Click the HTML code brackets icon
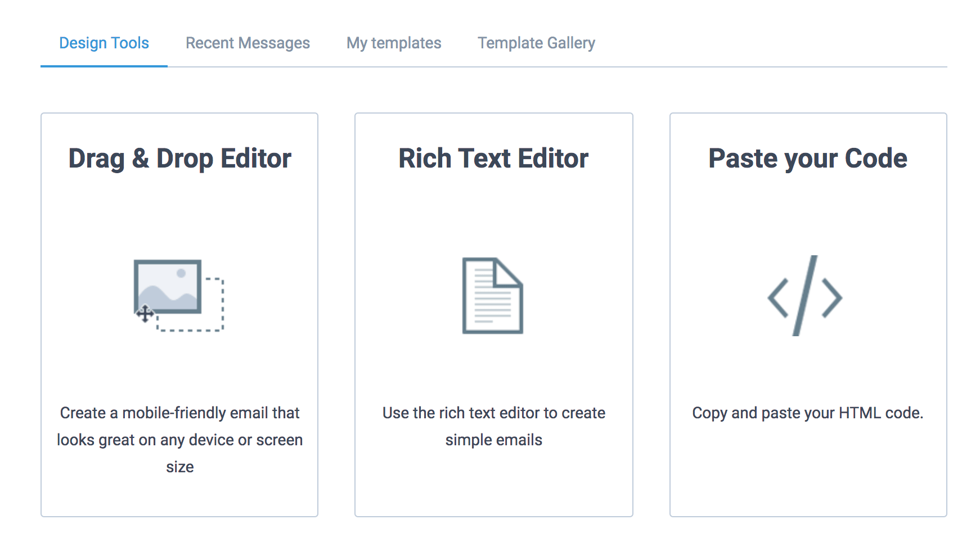Image resolution: width=980 pixels, height=542 pixels. (805, 296)
